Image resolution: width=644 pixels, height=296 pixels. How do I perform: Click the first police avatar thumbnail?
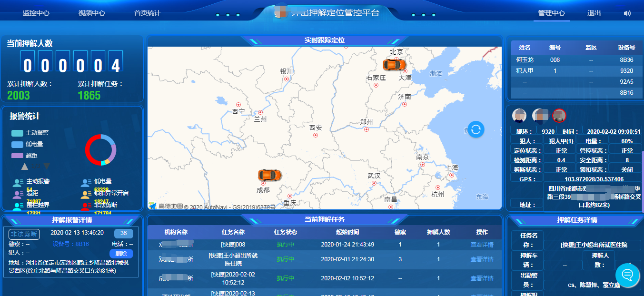[x=519, y=115]
